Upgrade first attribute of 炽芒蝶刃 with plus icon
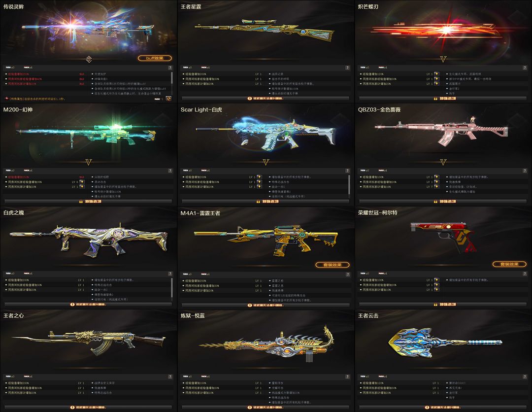This screenshot has height=412, width=532. [436, 74]
